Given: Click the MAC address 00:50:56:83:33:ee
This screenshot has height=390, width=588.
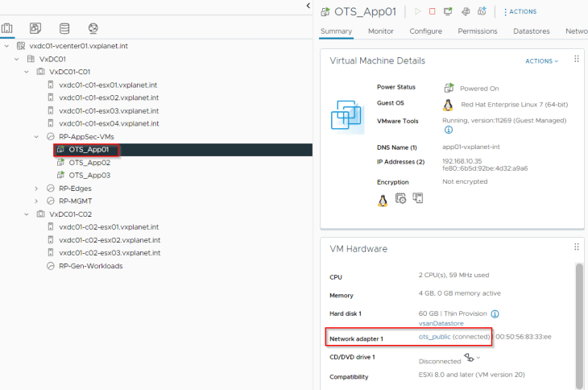Looking at the screenshot, I should coord(524,337).
